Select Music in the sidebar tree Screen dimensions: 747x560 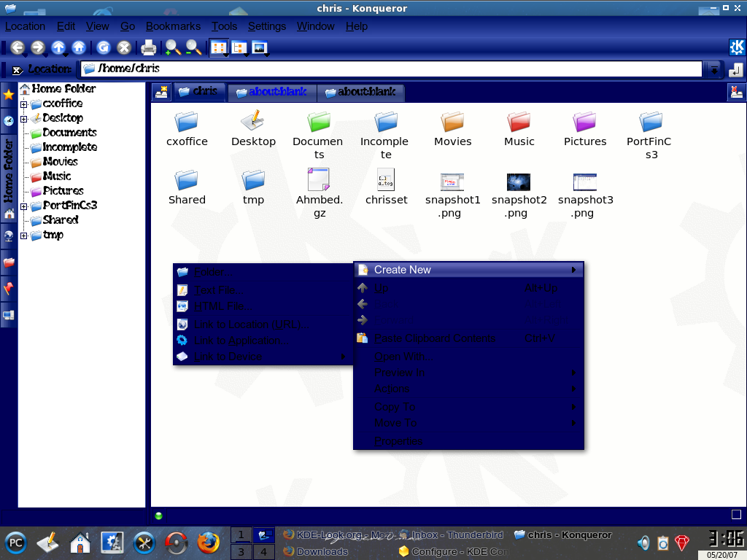56,176
